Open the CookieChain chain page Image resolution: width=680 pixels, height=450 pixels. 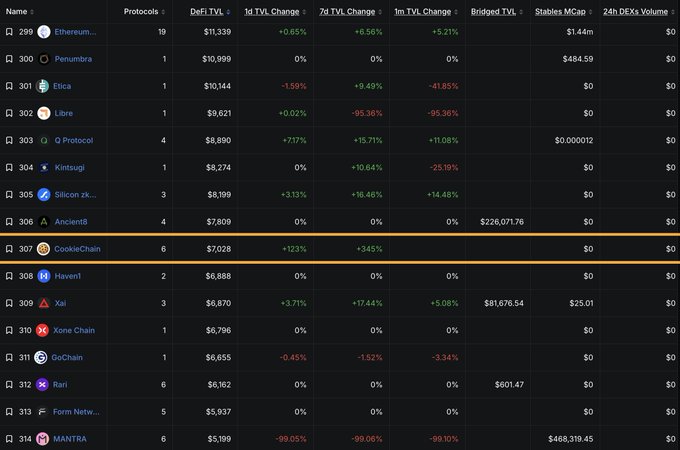click(x=77, y=249)
